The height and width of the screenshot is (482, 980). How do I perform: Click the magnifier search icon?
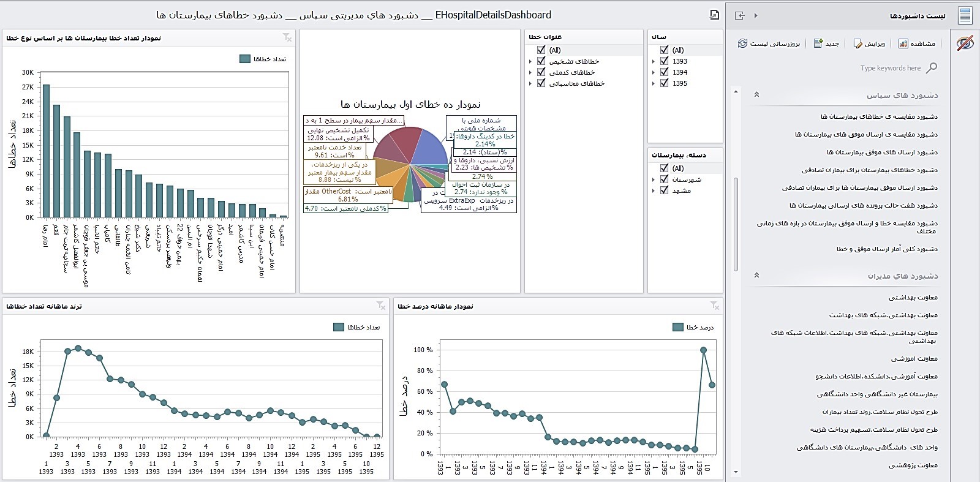[x=932, y=68]
